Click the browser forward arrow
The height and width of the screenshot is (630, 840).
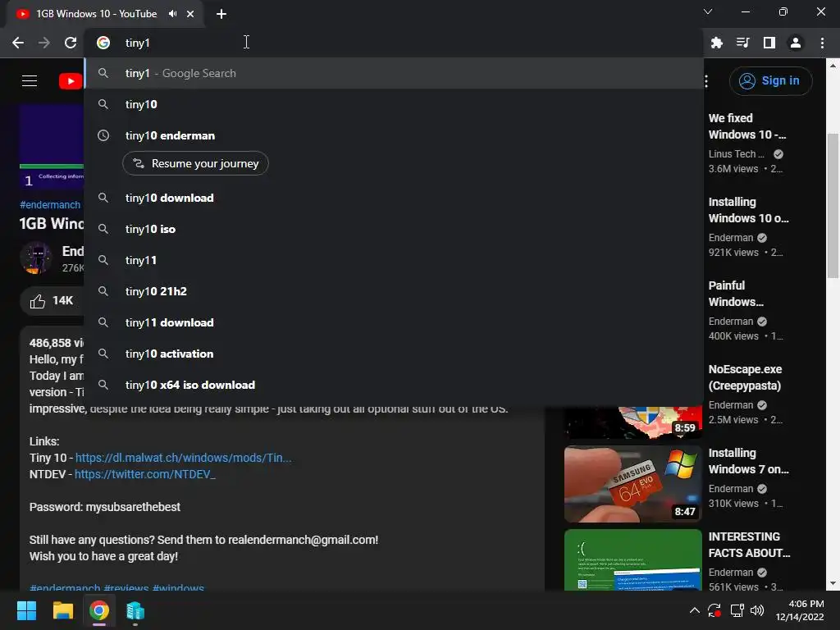[44, 43]
